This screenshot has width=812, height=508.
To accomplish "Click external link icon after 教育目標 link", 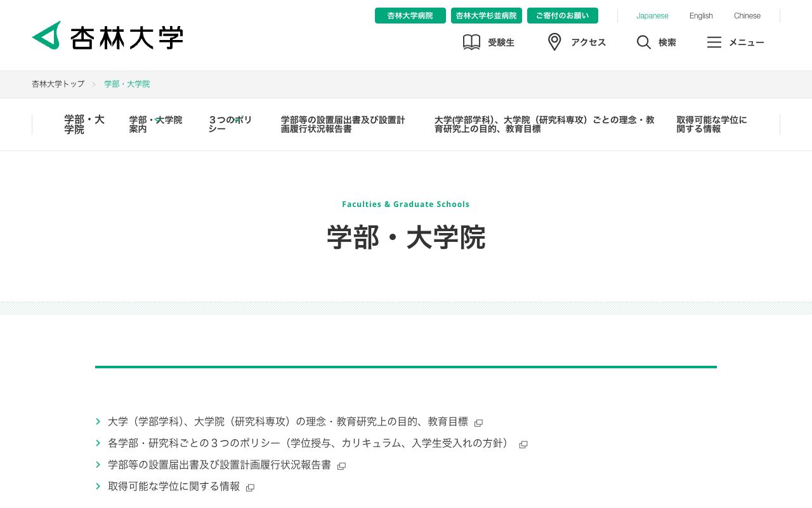I will pyautogui.click(x=479, y=423).
